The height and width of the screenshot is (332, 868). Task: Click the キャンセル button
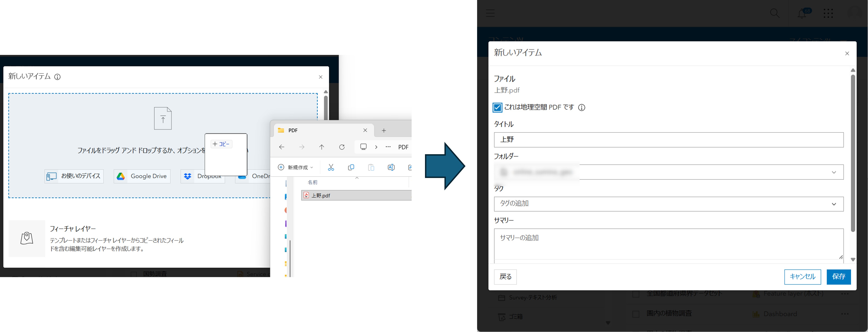(x=802, y=277)
